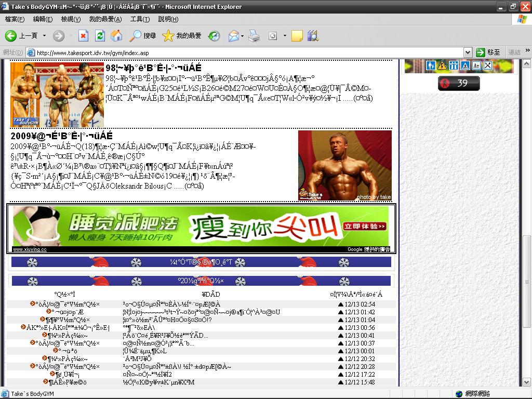Click the scrollbar up arrow
This screenshot has width=532, height=399.
pos(526,63)
